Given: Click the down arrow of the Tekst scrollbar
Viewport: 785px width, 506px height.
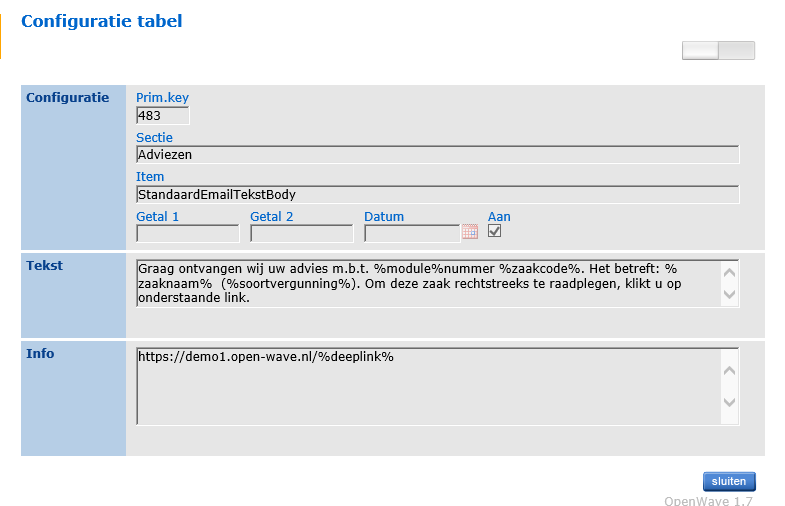Looking at the screenshot, I should click(729, 294).
